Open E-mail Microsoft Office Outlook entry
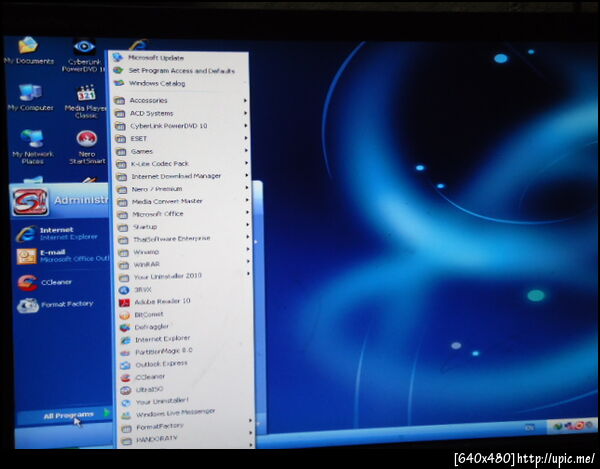 click(61, 256)
